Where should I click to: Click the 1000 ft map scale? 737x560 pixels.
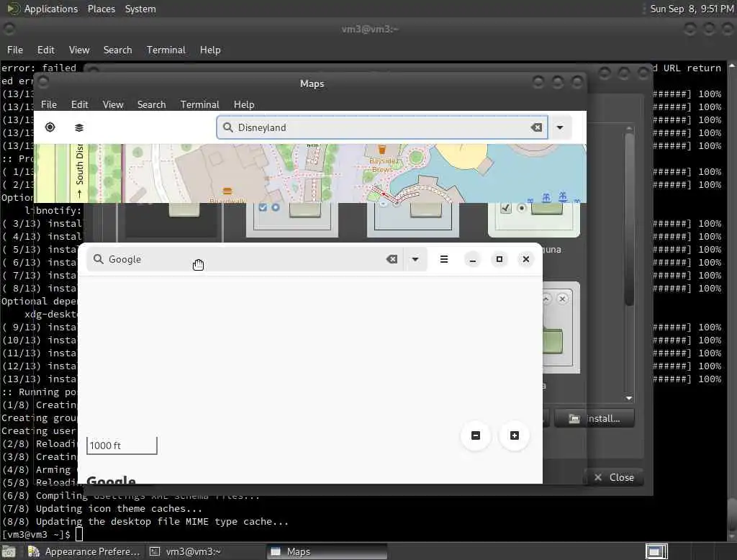tap(122, 446)
